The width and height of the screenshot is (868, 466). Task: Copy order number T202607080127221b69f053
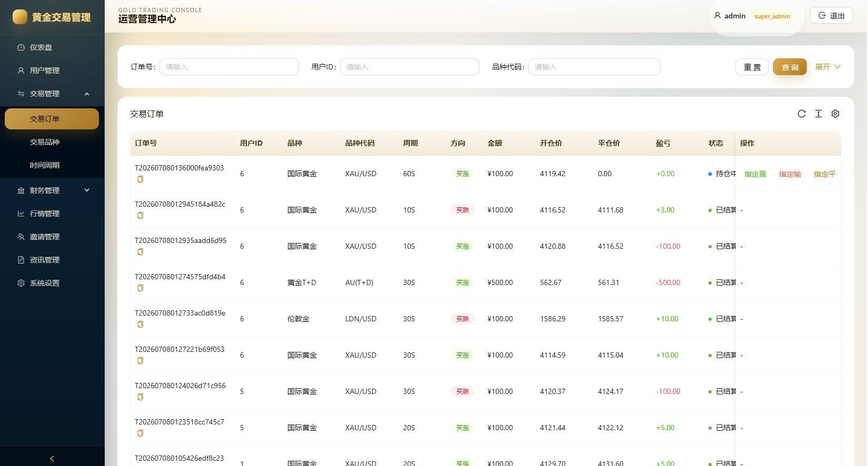click(140, 361)
